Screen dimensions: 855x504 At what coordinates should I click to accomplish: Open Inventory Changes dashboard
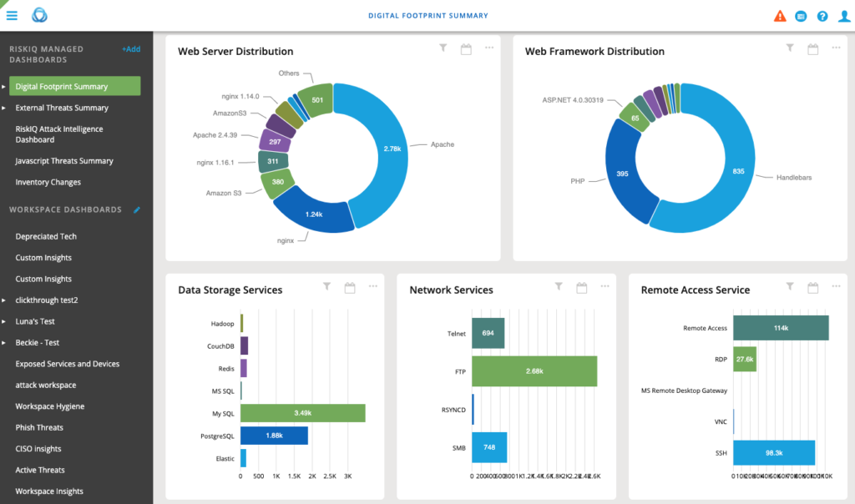point(48,182)
